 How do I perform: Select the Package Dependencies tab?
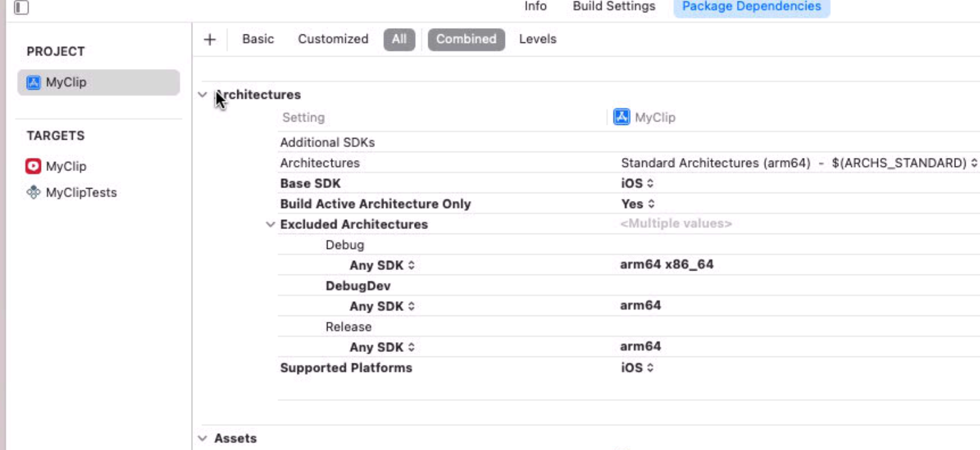[751, 7]
